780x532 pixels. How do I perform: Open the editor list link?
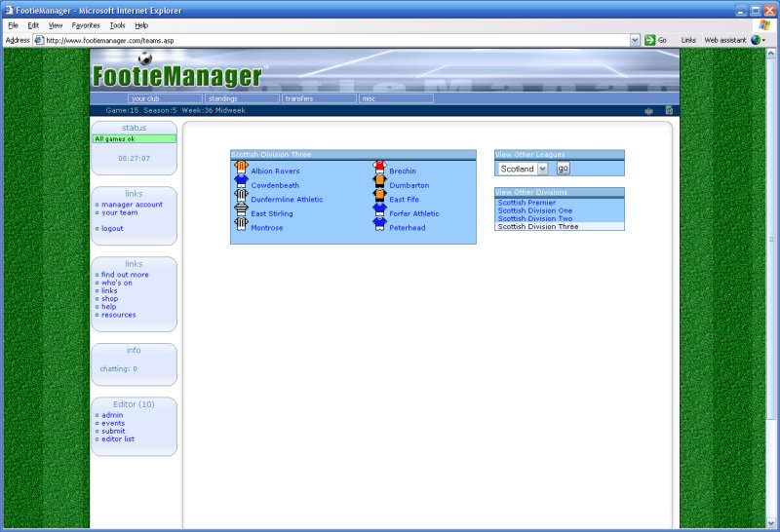(118, 439)
